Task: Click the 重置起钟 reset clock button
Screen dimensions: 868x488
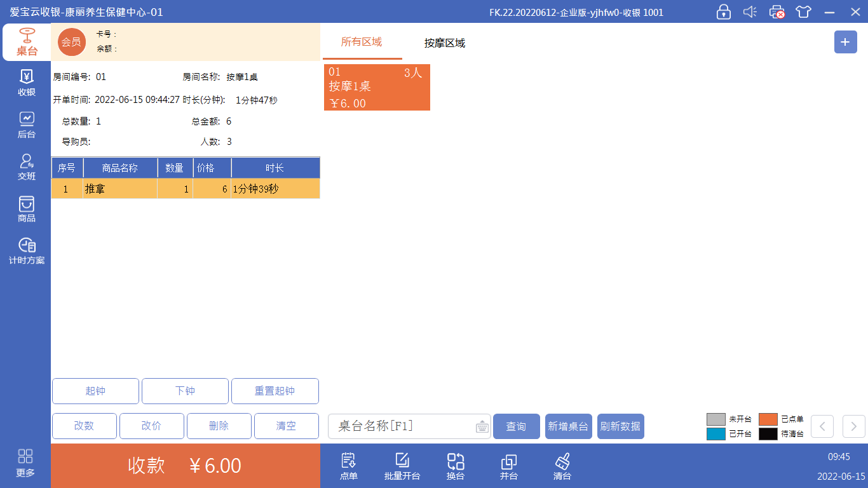Action: [275, 391]
